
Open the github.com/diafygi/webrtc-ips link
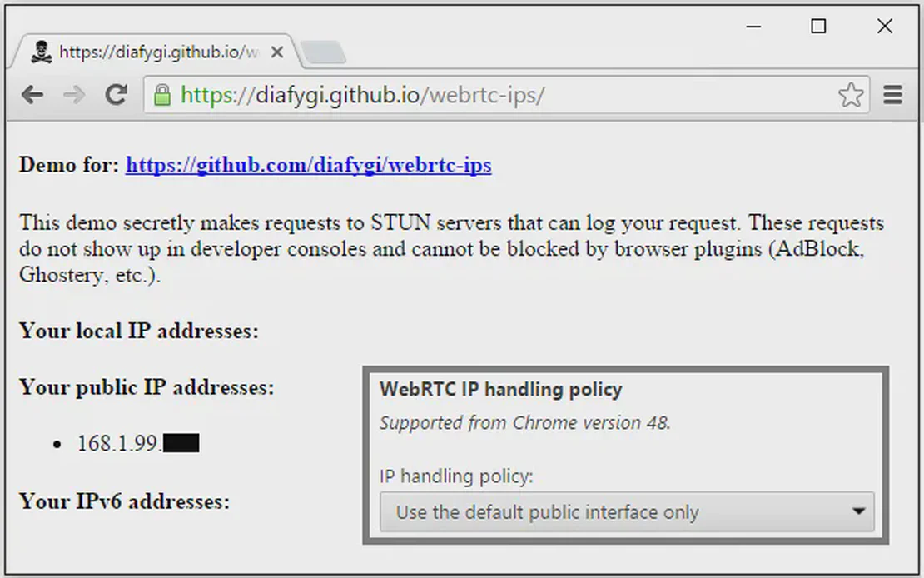(309, 165)
